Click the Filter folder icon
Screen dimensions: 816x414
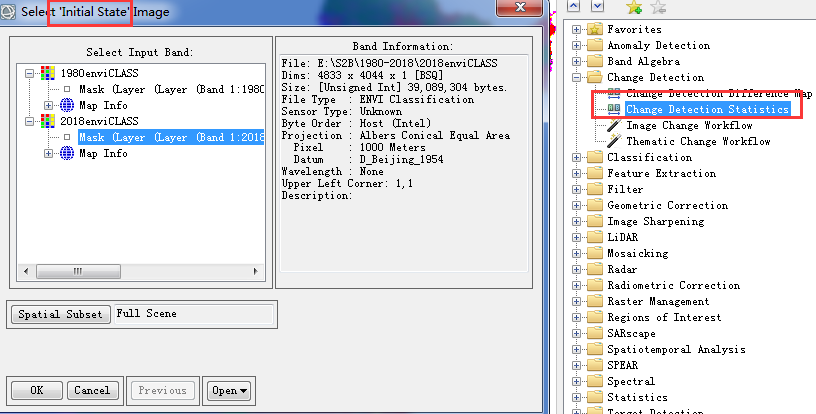(x=595, y=189)
